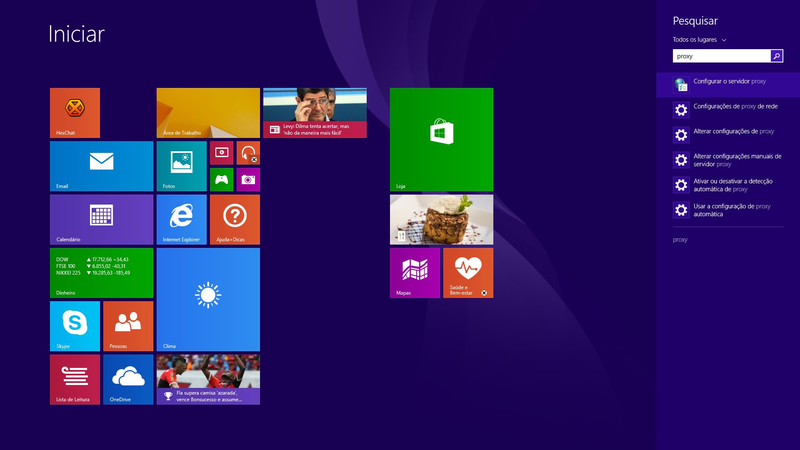Screen dimensions: 800x450
Task: Open the Ajuda+Dicas help tile
Action: point(235,219)
